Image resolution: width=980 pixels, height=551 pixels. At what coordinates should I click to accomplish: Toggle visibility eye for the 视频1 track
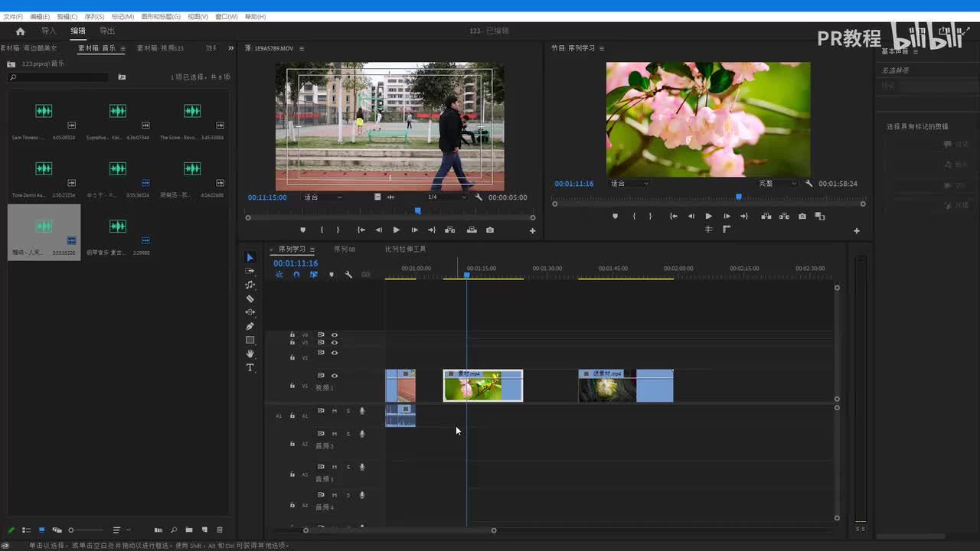coord(334,376)
